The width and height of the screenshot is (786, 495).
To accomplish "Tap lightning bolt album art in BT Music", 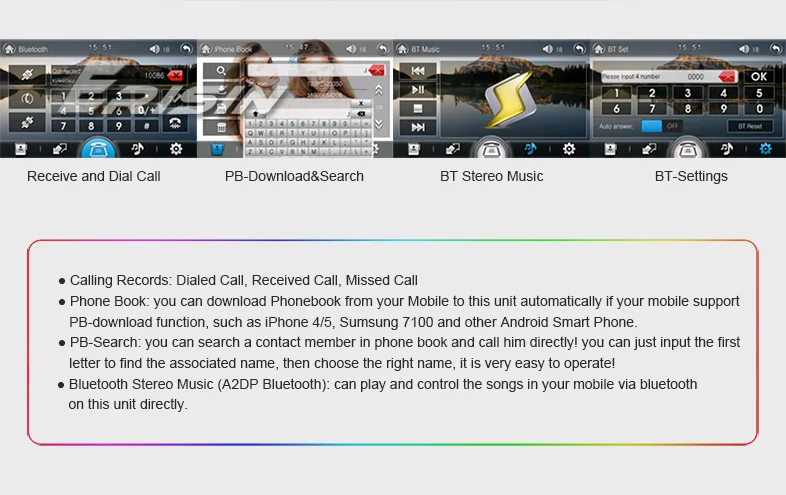I will (509, 98).
